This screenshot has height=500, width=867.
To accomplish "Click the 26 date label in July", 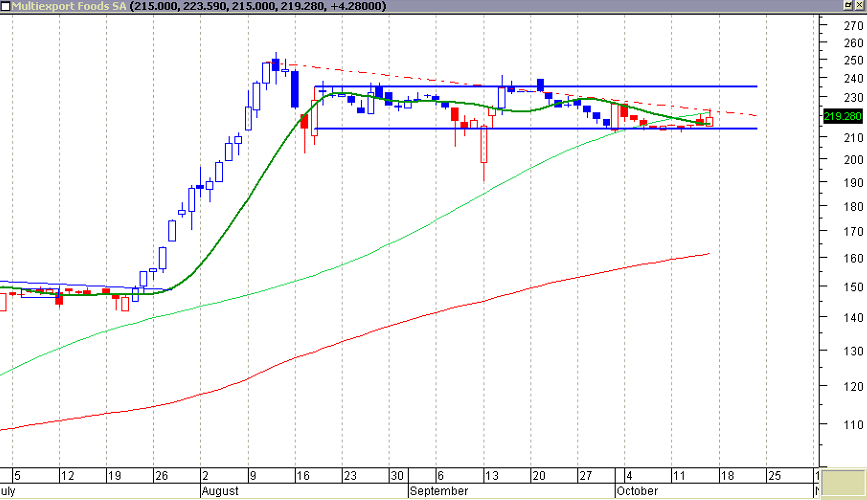I will (x=161, y=476).
